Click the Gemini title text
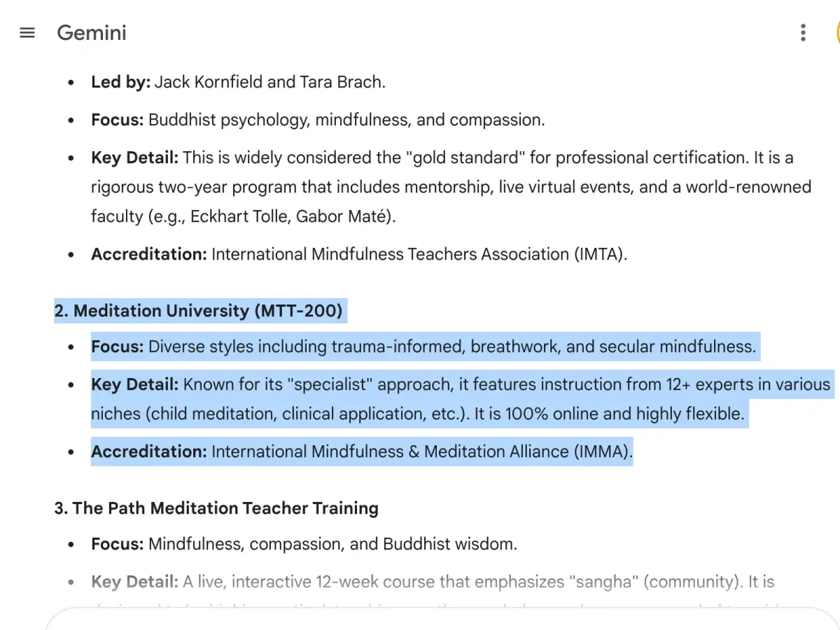The height and width of the screenshot is (630, 840). [x=92, y=33]
